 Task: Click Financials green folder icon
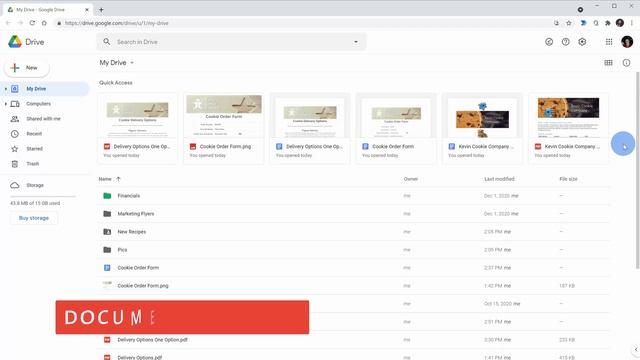point(107,196)
